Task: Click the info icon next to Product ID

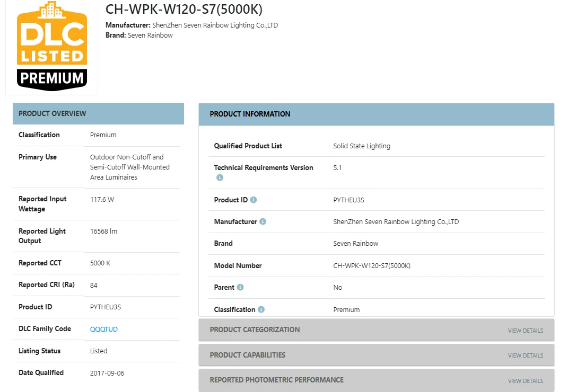Action: pos(254,200)
